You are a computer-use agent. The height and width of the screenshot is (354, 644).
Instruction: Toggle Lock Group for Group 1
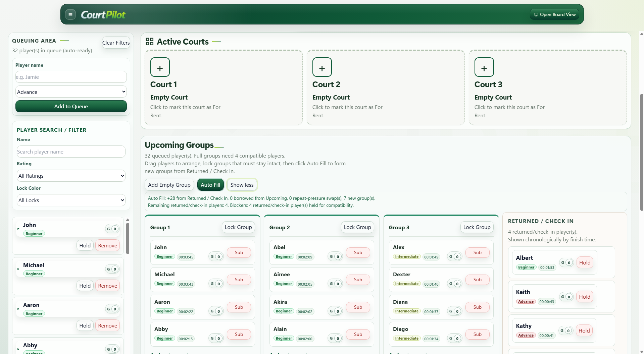[x=238, y=227]
